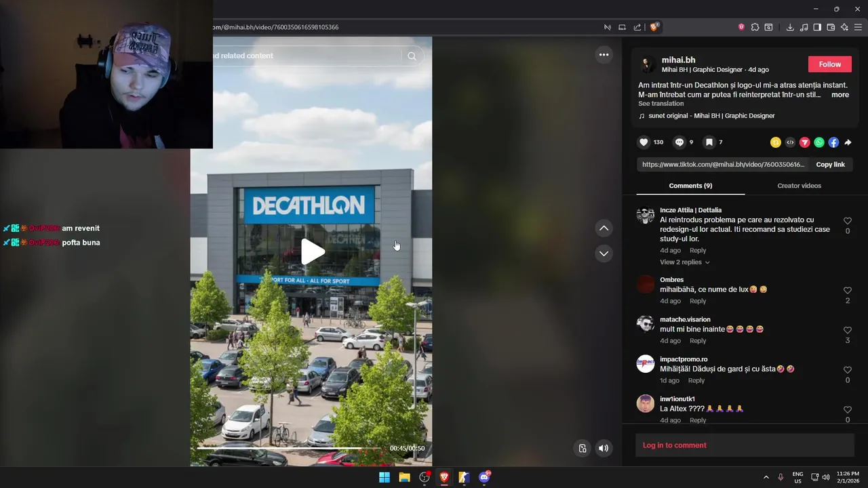The height and width of the screenshot is (488, 868).
Task: Copy the video link
Action: click(830, 165)
